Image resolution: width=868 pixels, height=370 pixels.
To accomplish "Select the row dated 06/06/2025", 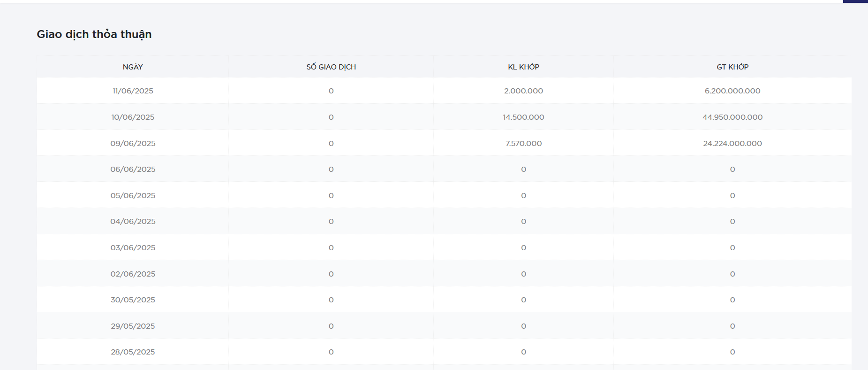I will pyautogui.click(x=133, y=170).
